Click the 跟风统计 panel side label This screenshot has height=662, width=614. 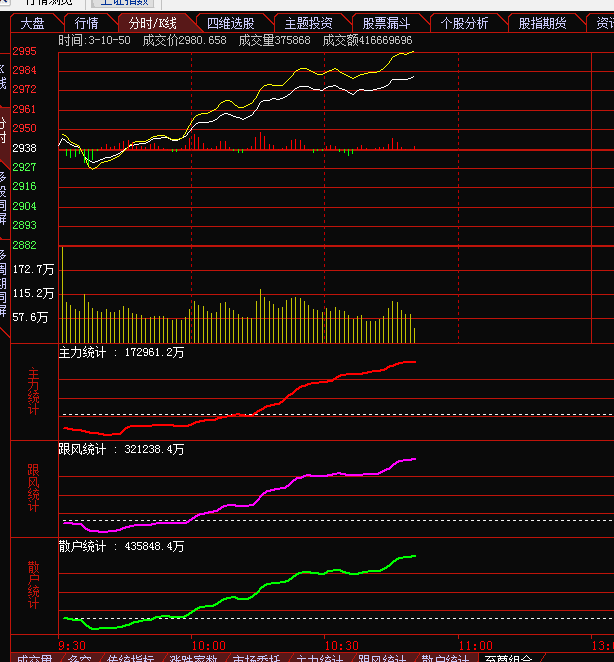33,488
